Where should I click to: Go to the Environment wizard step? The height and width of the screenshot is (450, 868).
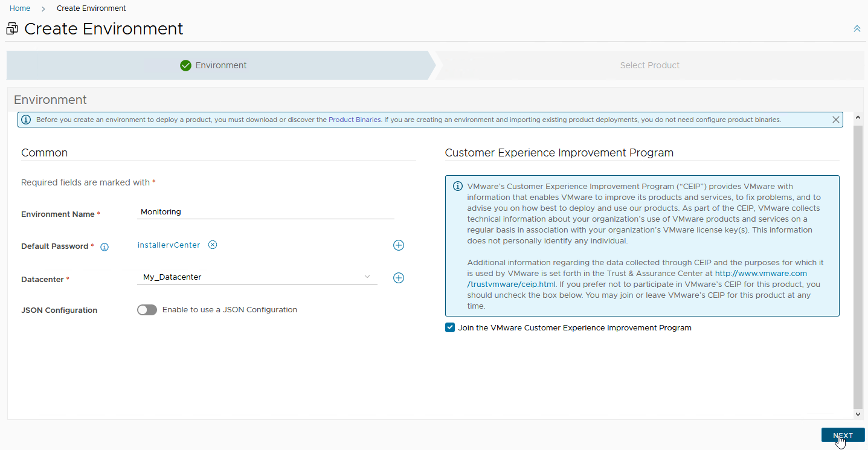(220, 65)
